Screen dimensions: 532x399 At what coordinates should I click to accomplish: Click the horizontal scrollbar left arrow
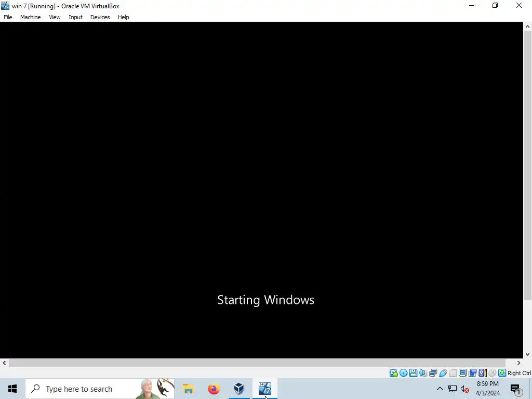4,363
